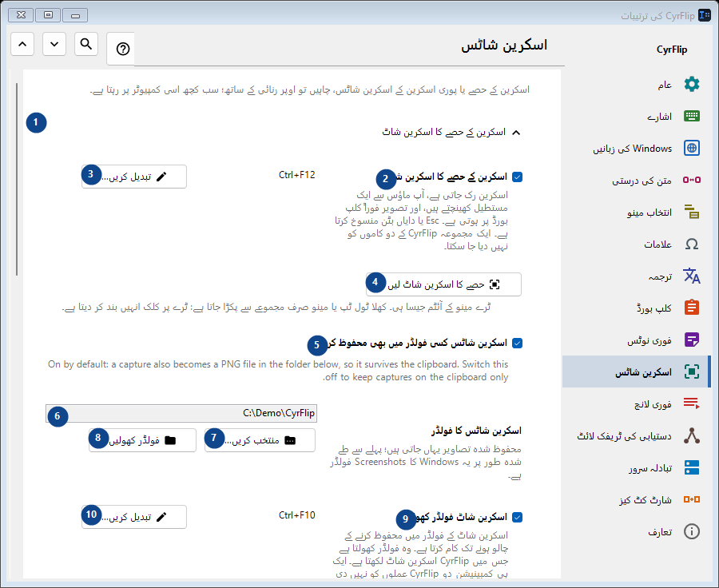Open the تعارف info icon
The image size is (719, 588).
pyautogui.click(x=692, y=531)
